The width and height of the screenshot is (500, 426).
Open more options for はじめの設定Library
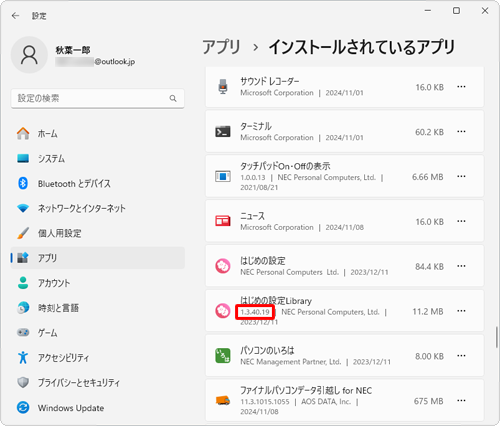click(x=461, y=311)
